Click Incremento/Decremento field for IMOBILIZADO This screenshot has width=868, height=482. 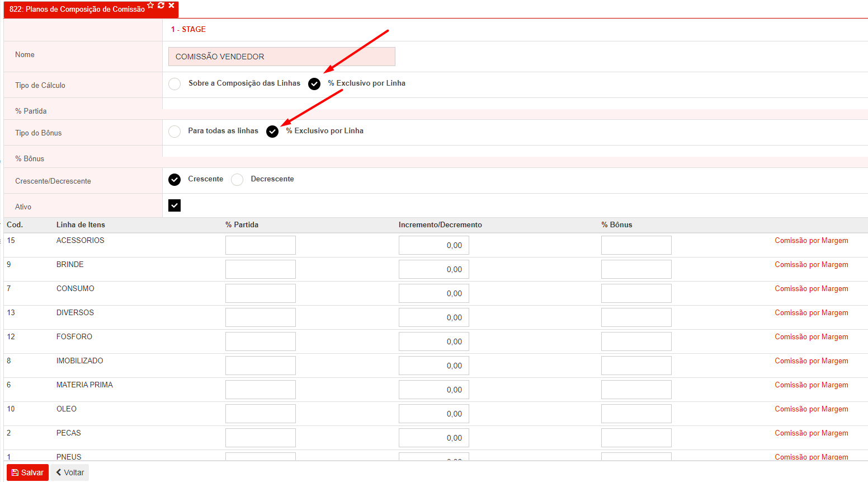point(434,366)
